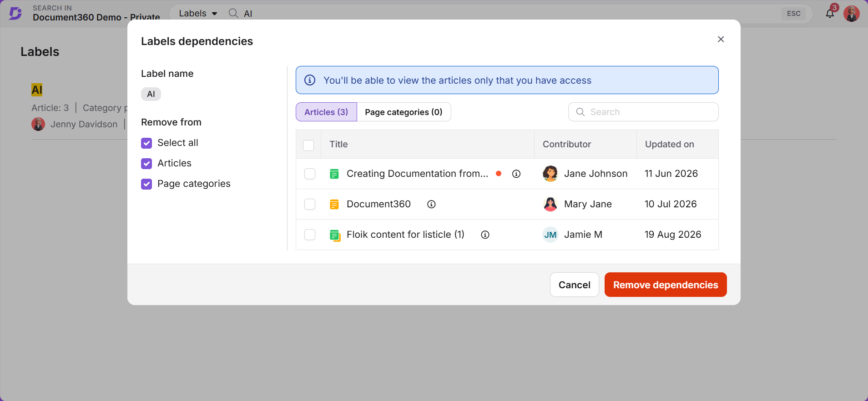Image resolution: width=868 pixels, height=401 pixels.
Task: Uncheck the Articles checkbox under Remove from
Action: (146, 164)
